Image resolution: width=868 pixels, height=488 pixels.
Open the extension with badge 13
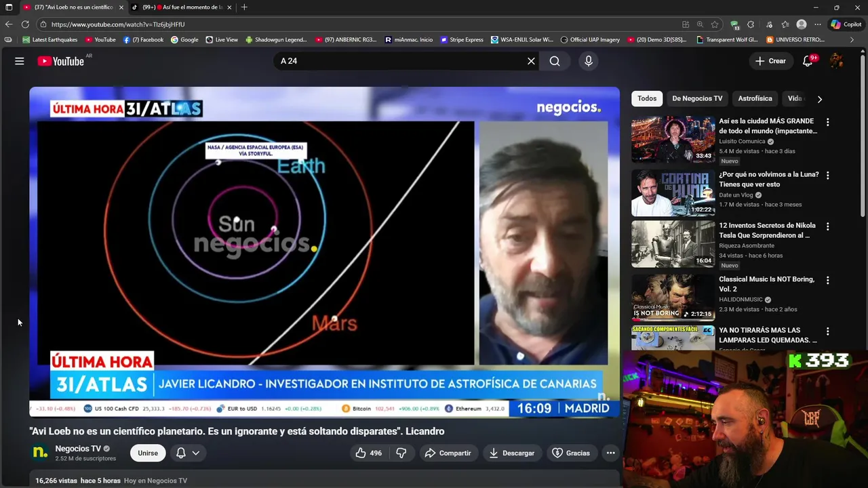tap(734, 24)
